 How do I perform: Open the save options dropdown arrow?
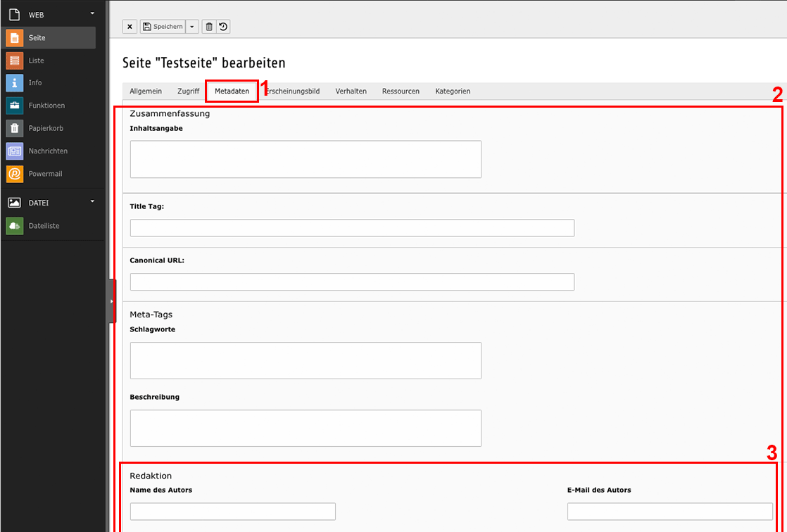[x=191, y=27]
